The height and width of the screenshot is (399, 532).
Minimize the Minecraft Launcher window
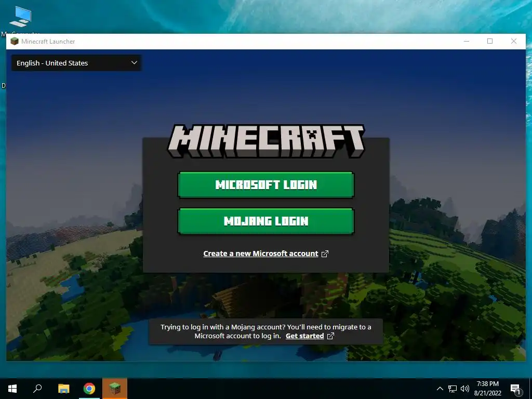pos(467,42)
